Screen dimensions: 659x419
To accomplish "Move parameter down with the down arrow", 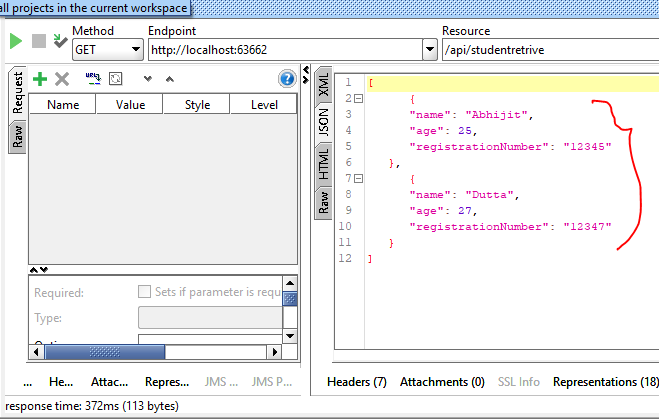I will click(148, 79).
